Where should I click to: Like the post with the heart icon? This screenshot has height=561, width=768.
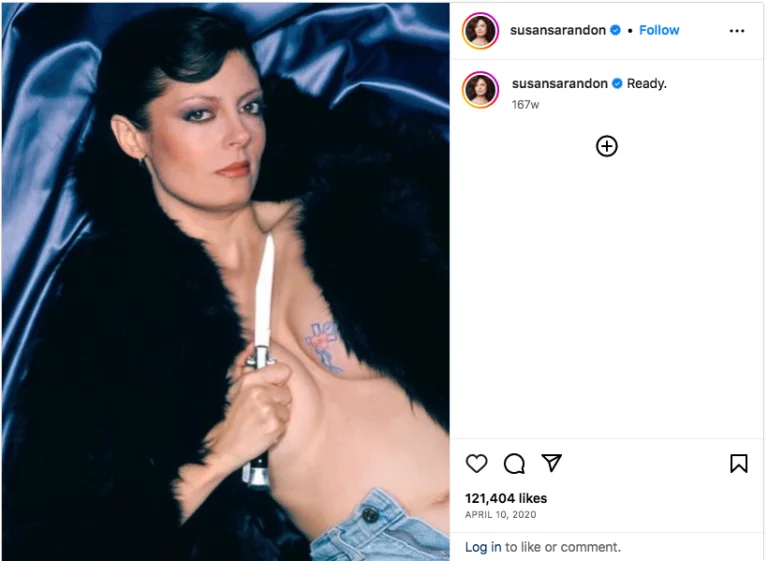point(476,463)
